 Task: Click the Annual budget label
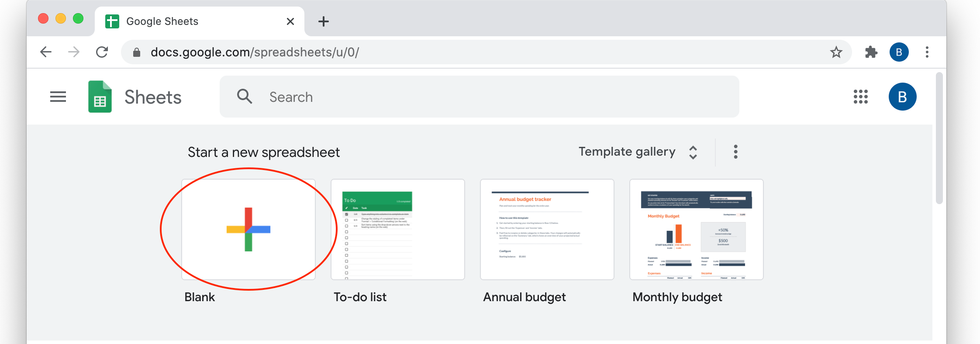pyautogui.click(x=525, y=298)
